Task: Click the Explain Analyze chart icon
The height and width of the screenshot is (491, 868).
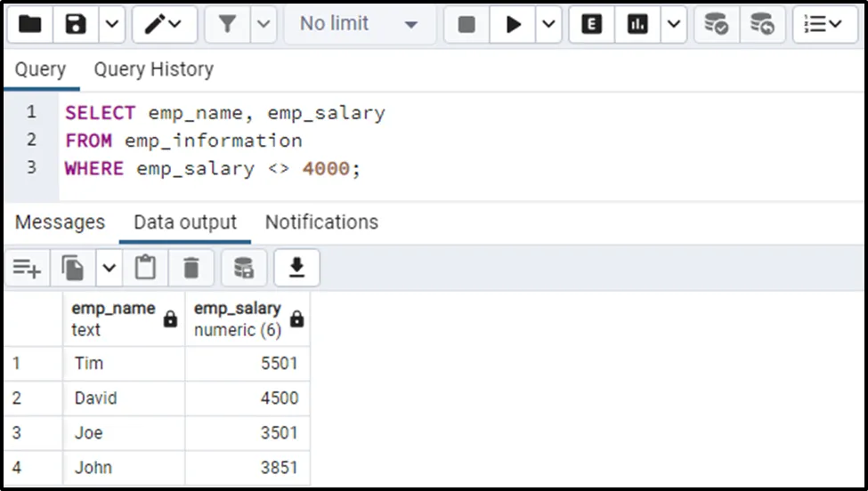Action: [x=637, y=24]
